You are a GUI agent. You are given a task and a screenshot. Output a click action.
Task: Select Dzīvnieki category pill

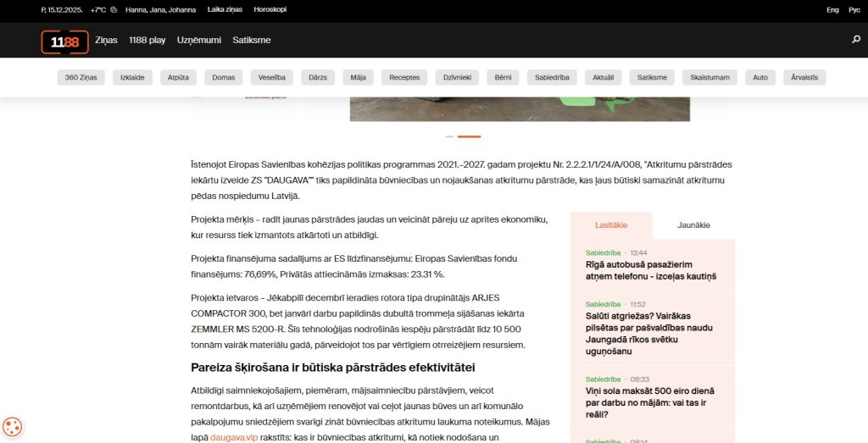coord(457,77)
